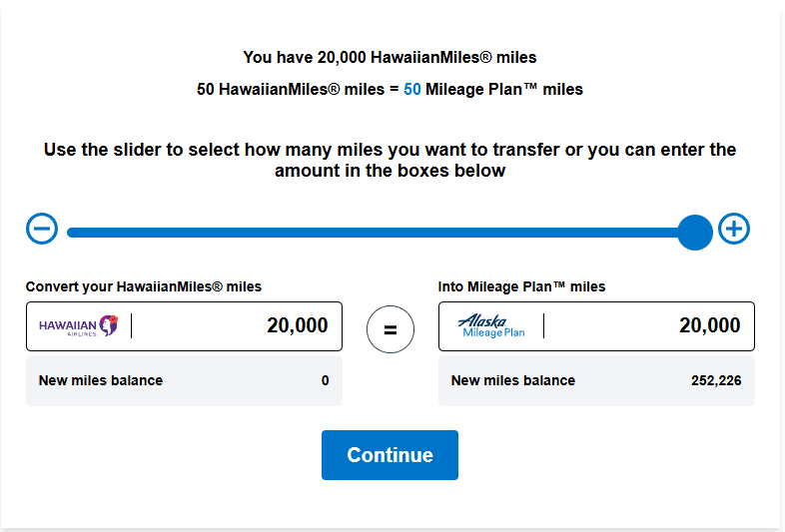Click the Alaska "New miles balance" label
The height and width of the screenshot is (532, 785).
coord(513,380)
